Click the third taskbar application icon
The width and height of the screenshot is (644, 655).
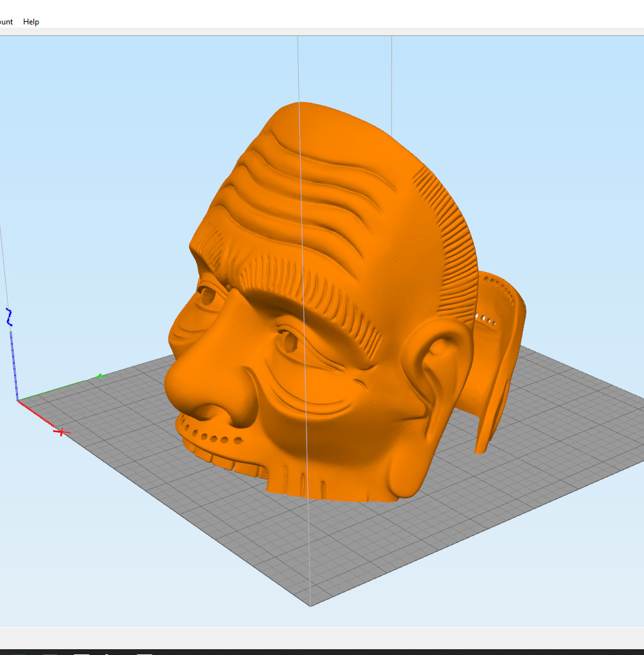[80, 652]
